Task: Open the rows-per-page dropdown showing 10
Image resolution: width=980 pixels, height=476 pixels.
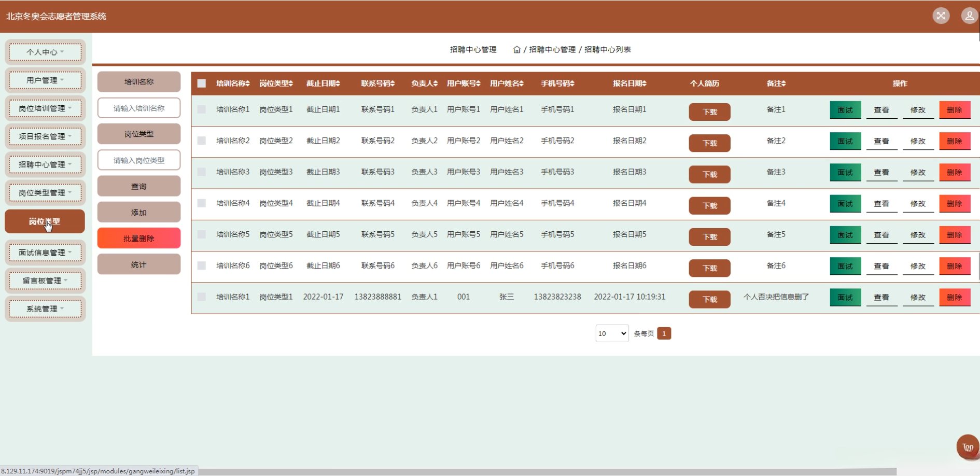Action: (x=612, y=333)
